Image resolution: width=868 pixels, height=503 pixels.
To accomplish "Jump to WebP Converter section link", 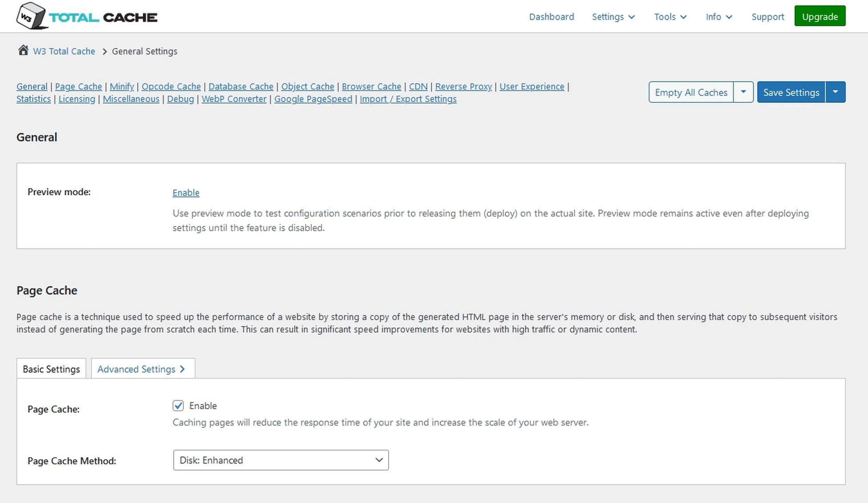I will point(234,99).
